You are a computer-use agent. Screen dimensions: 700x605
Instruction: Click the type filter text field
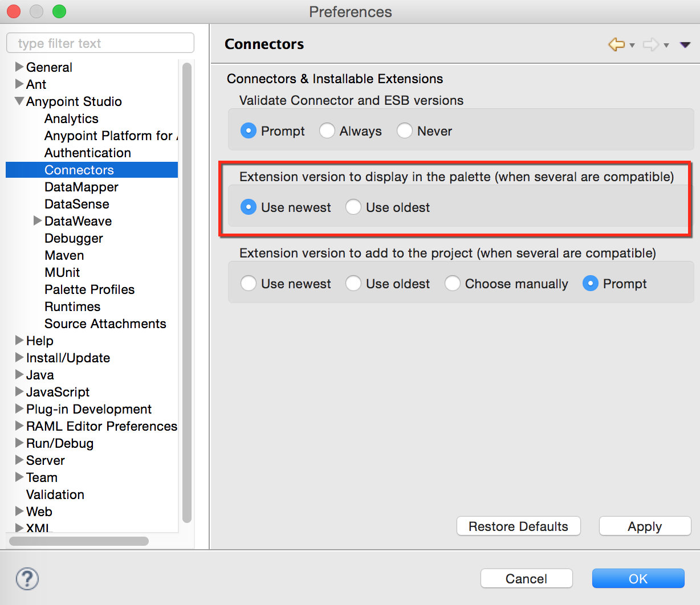(100, 43)
